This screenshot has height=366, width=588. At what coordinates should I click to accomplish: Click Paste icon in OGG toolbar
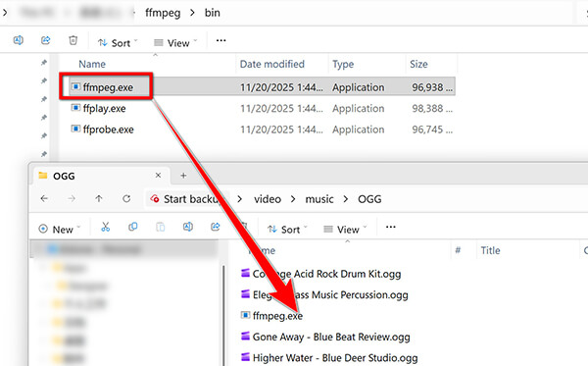click(x=161, y=227)
